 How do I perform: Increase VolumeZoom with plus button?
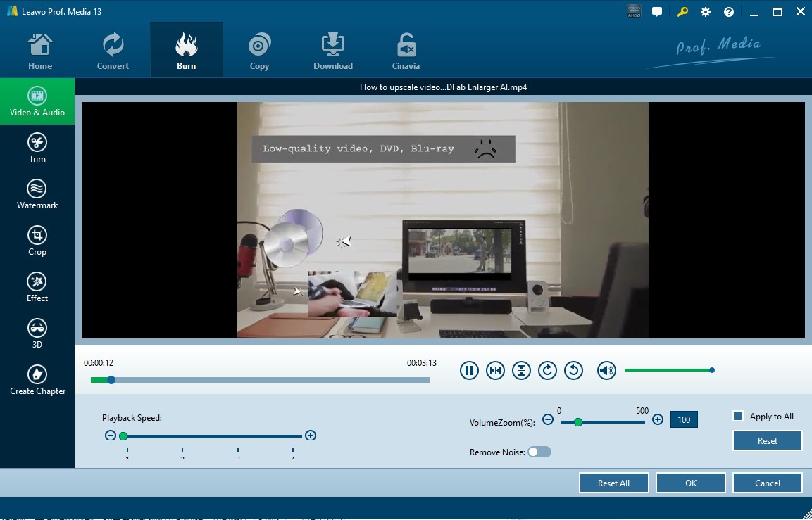tap(658, 419)
